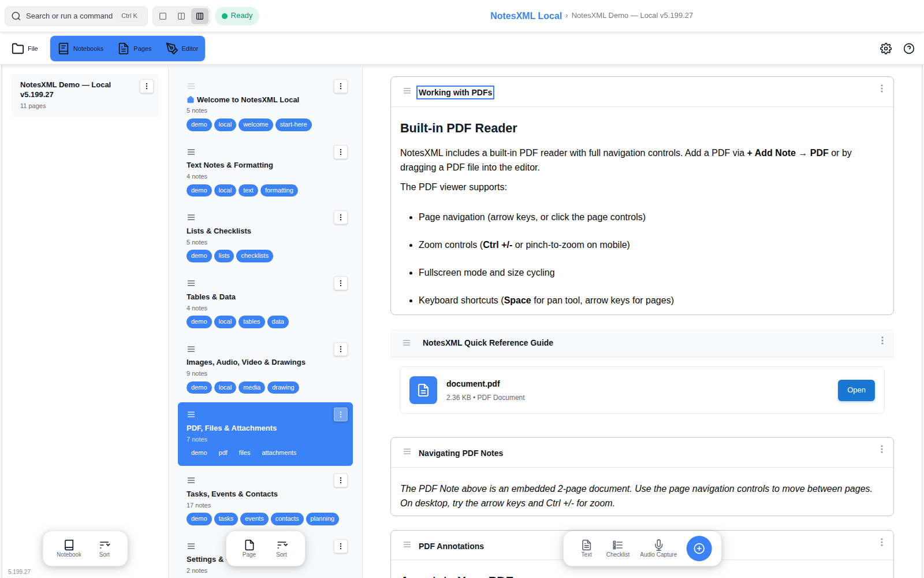Screen dimensions: 924x578
Task: Open the NotesXML Local breadcrumb link
Action: [526, 16]
